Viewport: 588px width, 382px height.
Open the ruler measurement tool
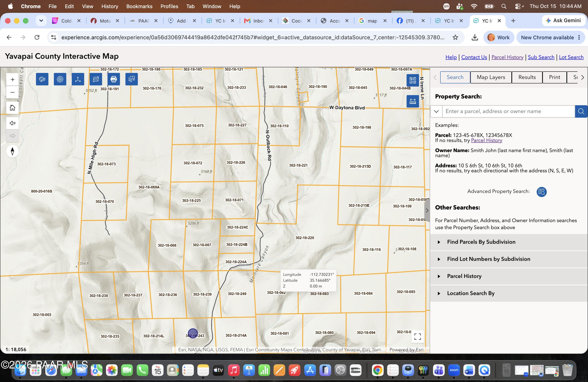(x=413, y=101)
